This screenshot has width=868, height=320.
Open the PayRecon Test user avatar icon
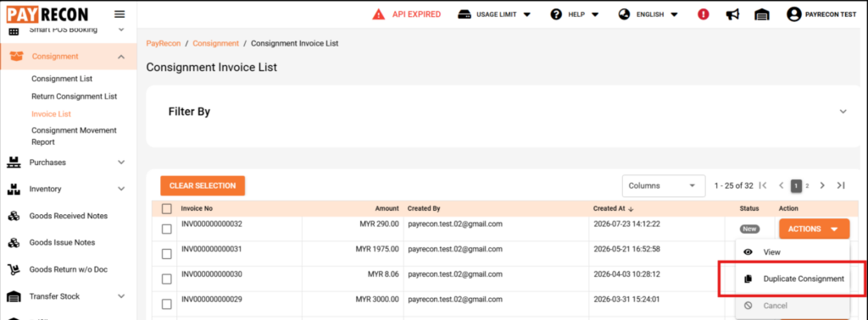tap(794, 14)
